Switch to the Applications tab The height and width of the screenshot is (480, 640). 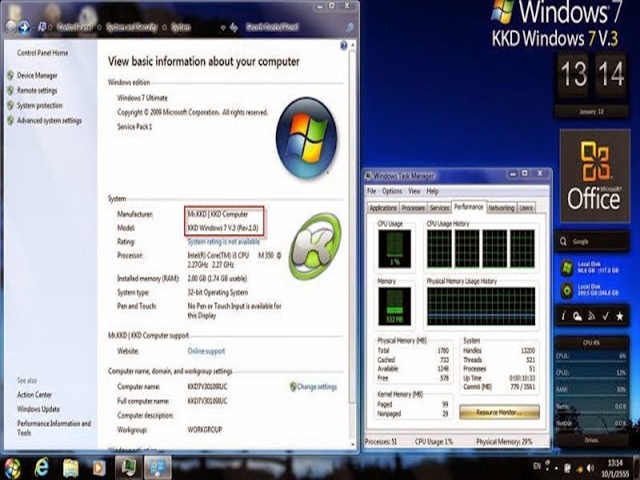(x=383, y=208)
